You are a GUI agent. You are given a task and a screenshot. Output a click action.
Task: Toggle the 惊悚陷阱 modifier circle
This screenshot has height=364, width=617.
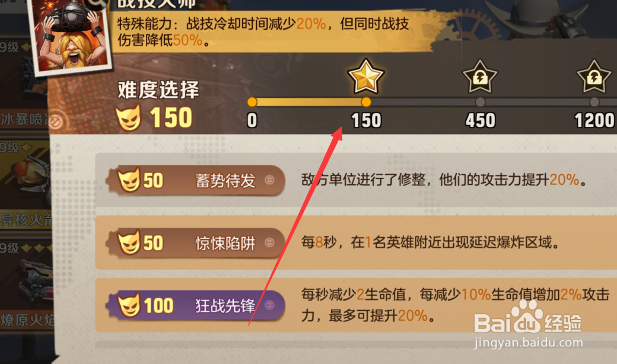coord(269,242)
